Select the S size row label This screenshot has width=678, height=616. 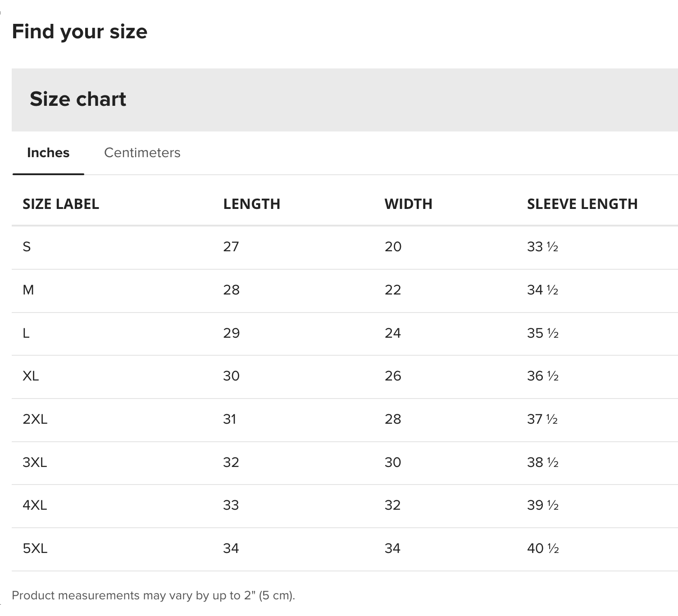click(27, 247)
